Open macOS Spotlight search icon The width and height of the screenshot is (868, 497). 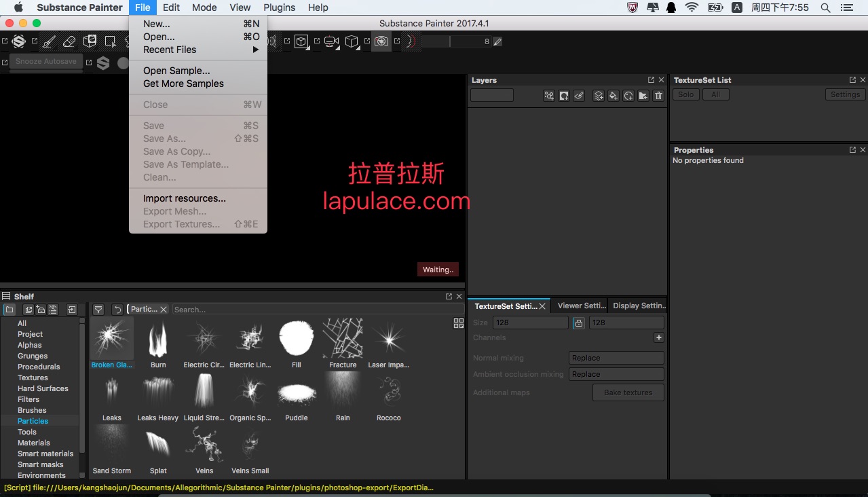coord(825,7)
